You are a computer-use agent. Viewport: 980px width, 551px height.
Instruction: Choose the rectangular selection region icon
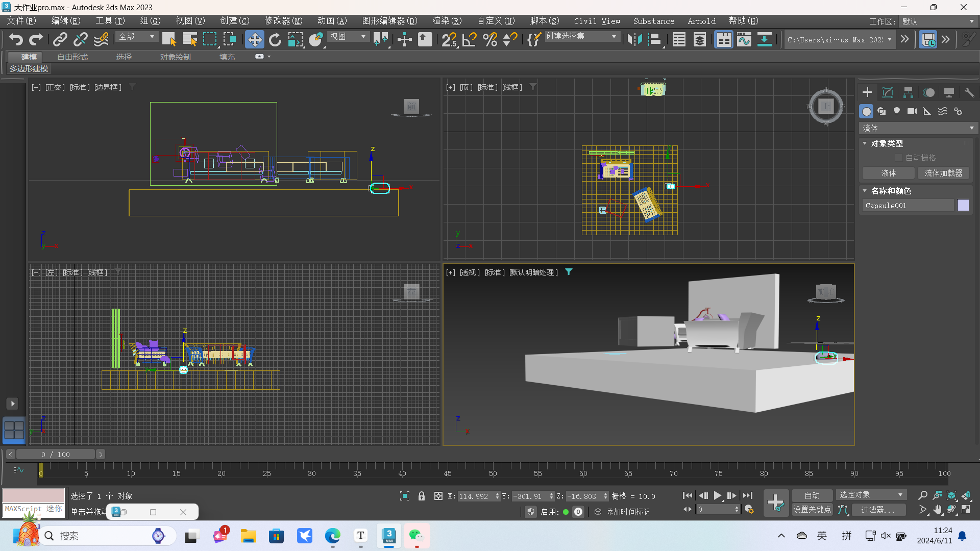tap(210, 39)
